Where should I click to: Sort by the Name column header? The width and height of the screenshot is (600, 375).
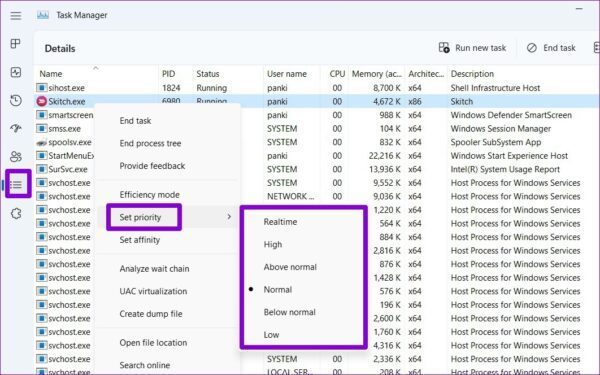click(51, 74)
